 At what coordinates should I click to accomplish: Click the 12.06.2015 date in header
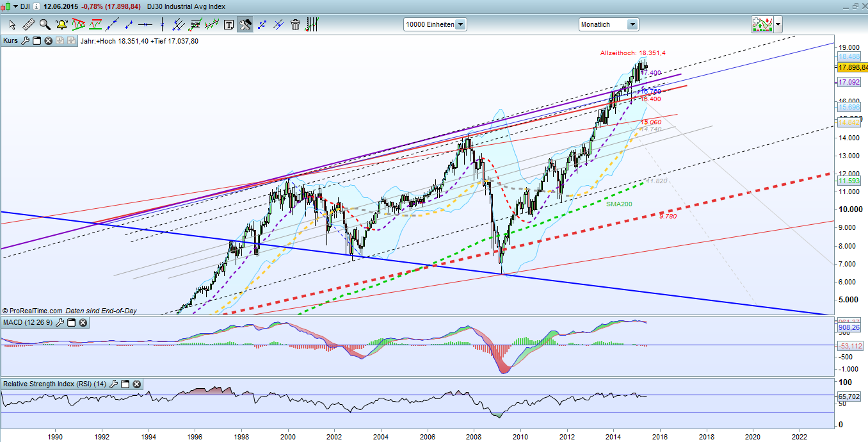click(x=61, y=6)
